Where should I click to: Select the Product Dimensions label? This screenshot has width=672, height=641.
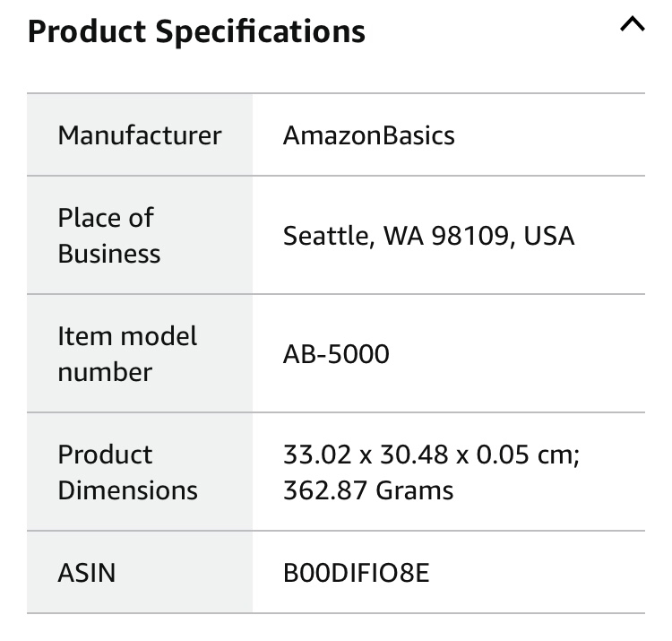[x=128, y=472]
